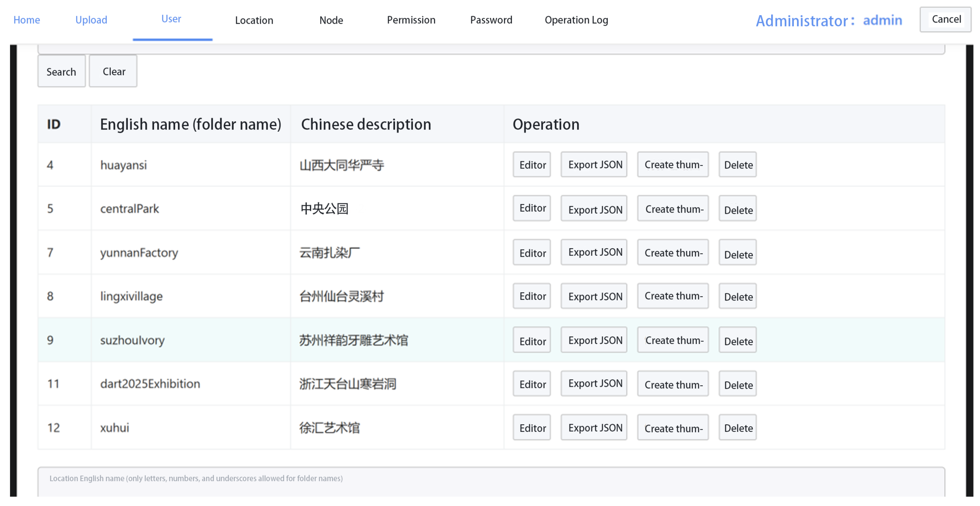Viewport: 980px width, 506px height.
Task: Create thumbnail for lingxivillage row
Action: point(673,296)
